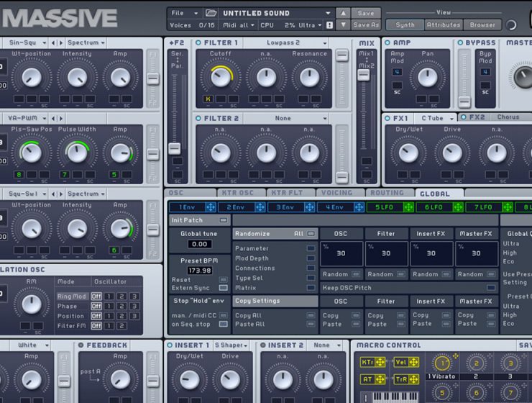Open the Untitled Sound preset dropdown
532x403 pixels.
point(277,13)
